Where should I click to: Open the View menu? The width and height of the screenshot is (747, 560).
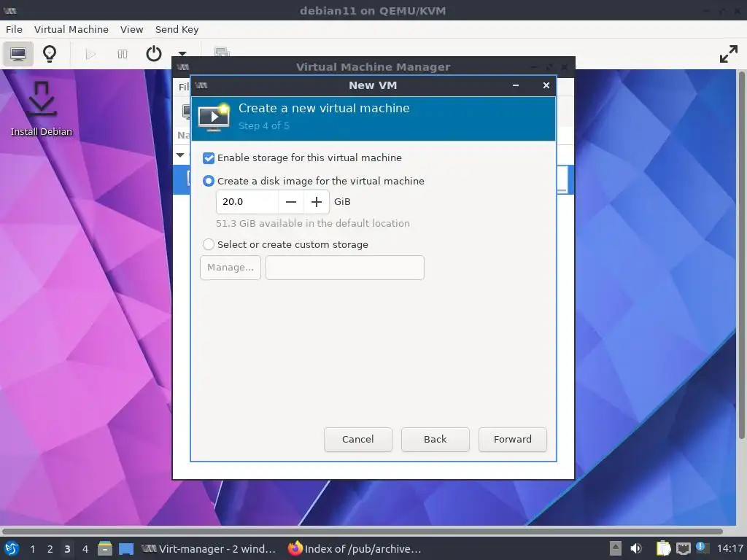(x=131, y=29)
